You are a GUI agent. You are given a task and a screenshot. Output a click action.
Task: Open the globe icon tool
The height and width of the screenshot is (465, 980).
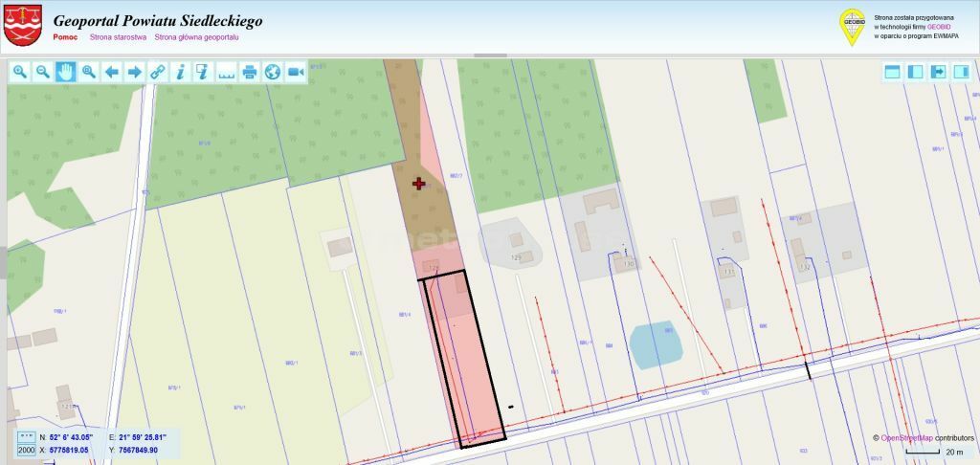click(273, 72)
